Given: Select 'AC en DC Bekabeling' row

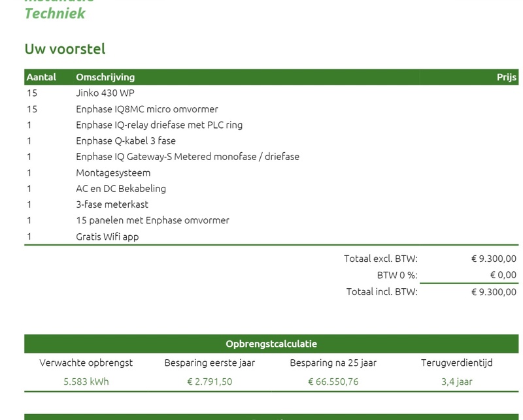Looking at the screenshot, I should point(121,189).
